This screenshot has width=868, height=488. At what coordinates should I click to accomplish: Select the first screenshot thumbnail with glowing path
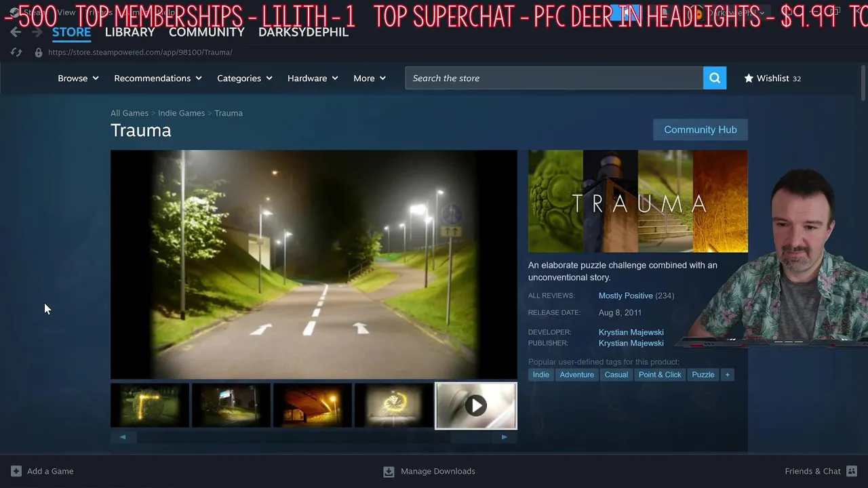(150, 406)
